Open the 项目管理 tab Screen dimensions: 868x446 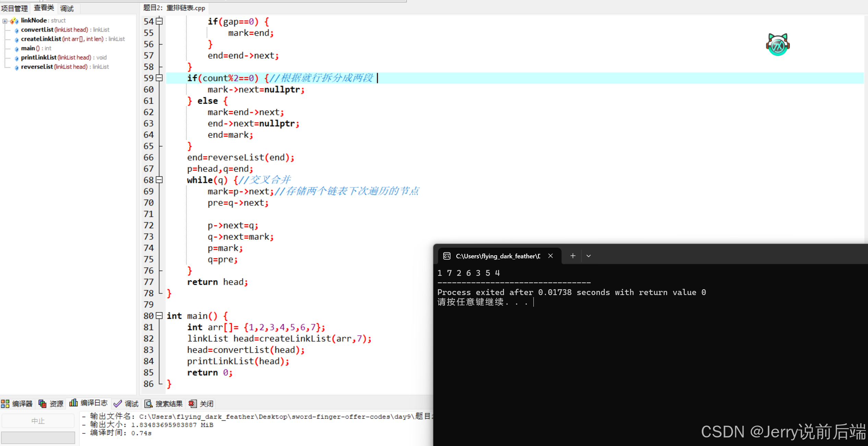14,8
